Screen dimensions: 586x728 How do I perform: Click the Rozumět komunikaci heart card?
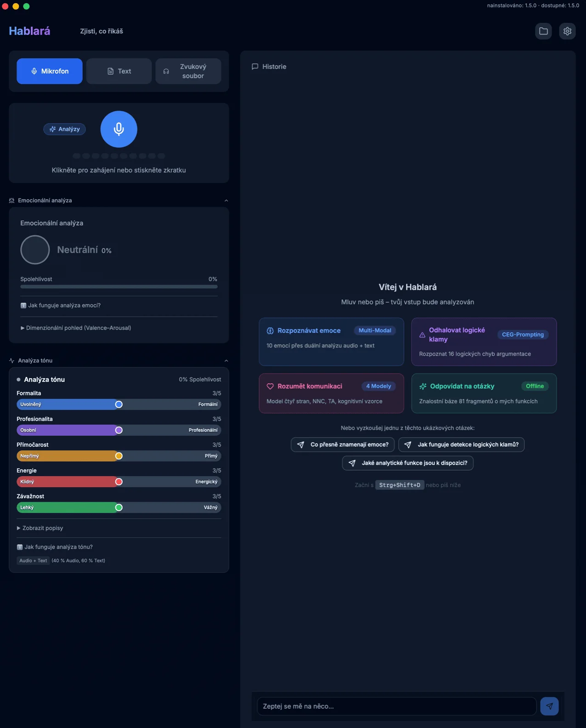(331, 393)
